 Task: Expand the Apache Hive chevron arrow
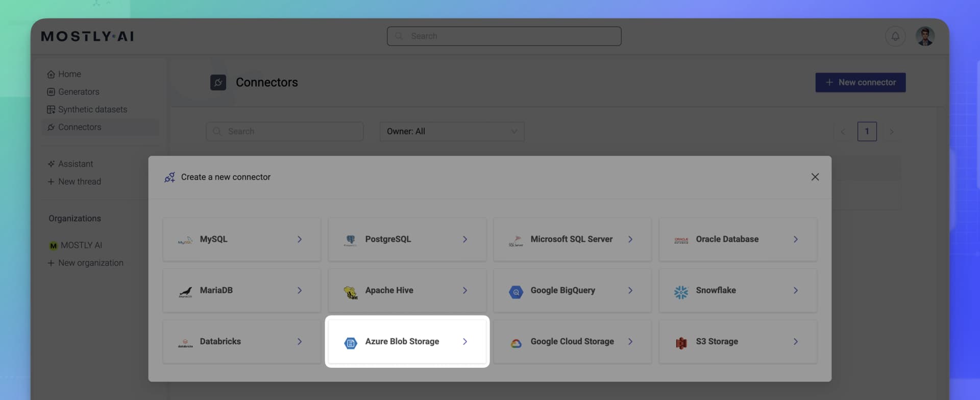[465, 290]
